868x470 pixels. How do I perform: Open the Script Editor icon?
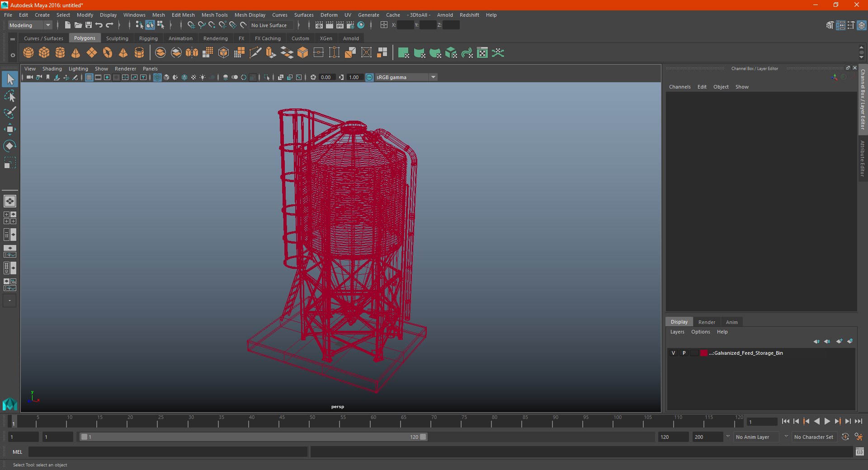pyautogui.click(x=860, y=451)
